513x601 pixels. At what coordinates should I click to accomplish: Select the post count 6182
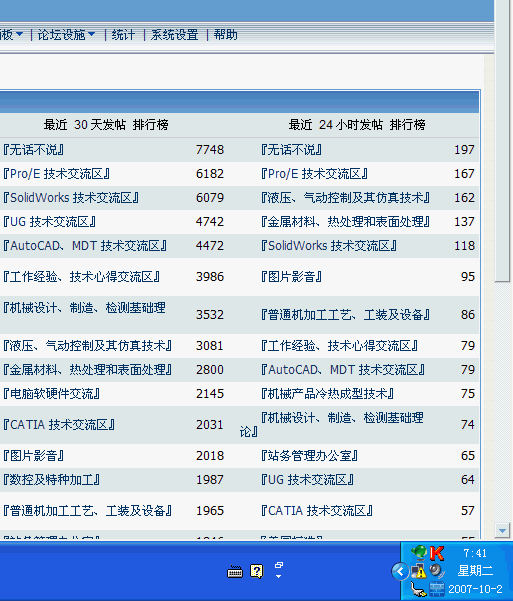tap(210, 174)
